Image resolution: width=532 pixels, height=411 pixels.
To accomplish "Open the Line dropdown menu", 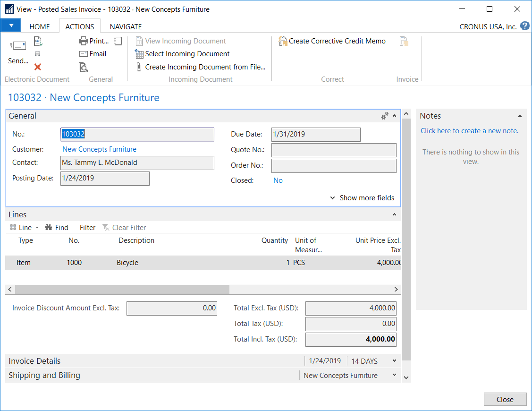I will coord(25,228).
